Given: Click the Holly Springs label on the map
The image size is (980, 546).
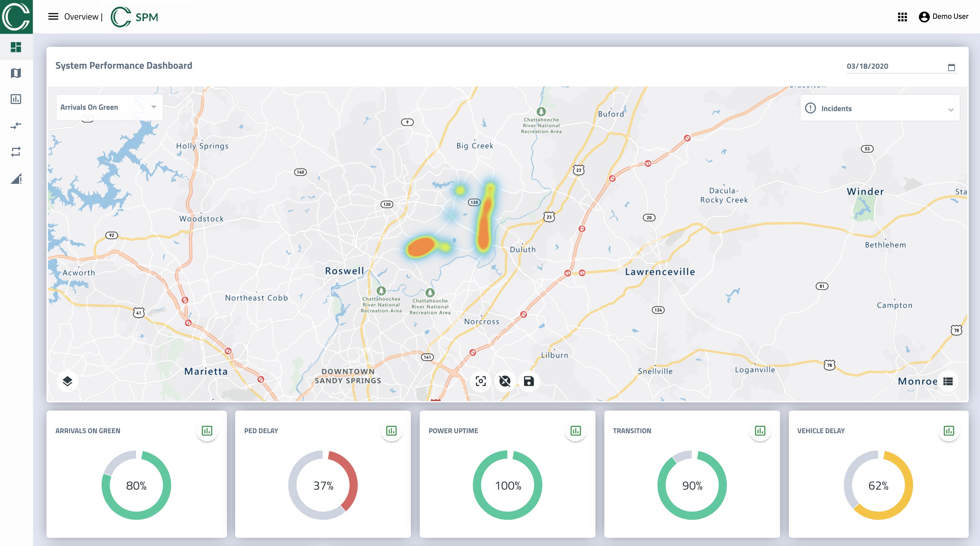Looking at the screenshot, I should point(202,146).
